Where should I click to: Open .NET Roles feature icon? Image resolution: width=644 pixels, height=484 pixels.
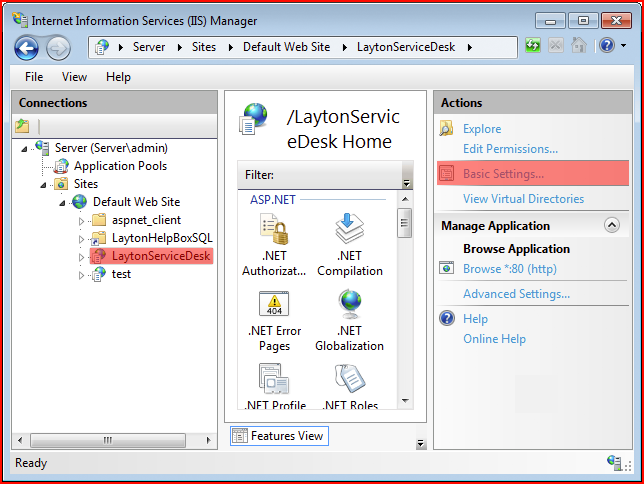[x=350, y=378]
